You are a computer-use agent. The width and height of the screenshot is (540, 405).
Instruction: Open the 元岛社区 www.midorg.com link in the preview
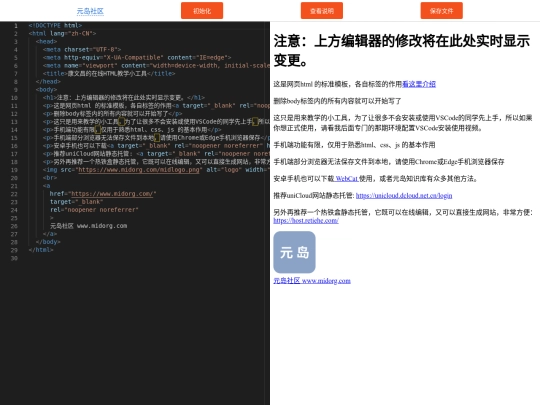coord(312,281)
